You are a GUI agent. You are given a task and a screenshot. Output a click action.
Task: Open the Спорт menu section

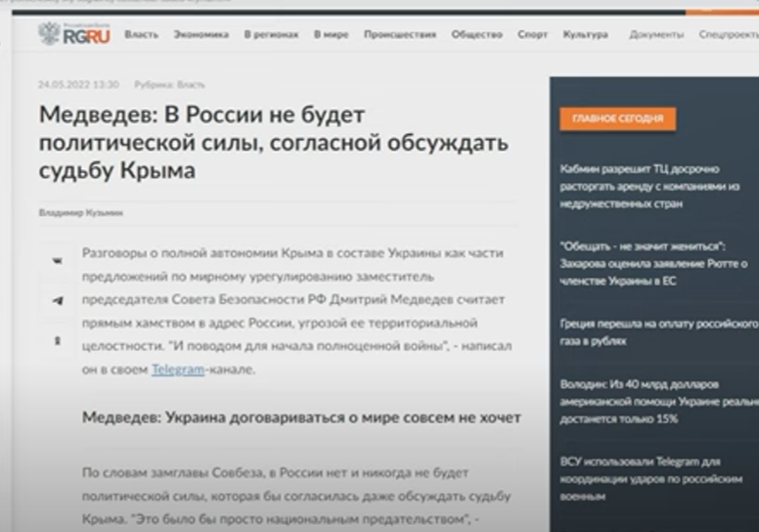(x=532, y=34)
